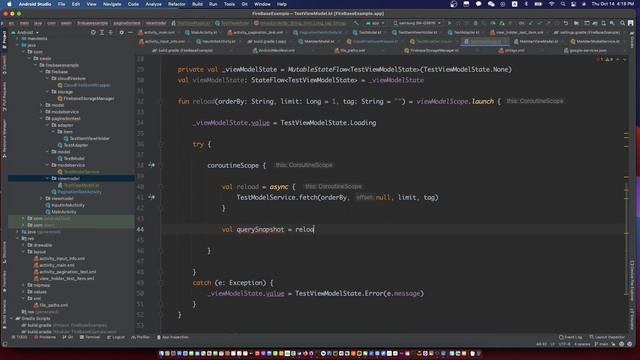640x360 pixels.
Task: Open the Terminal tool window
Action: [90, 337]
